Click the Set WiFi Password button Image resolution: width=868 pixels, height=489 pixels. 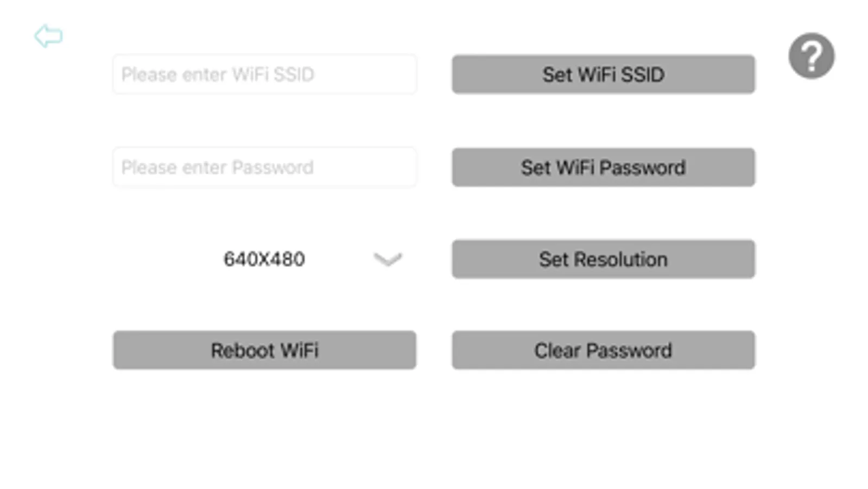click(603, 167)
